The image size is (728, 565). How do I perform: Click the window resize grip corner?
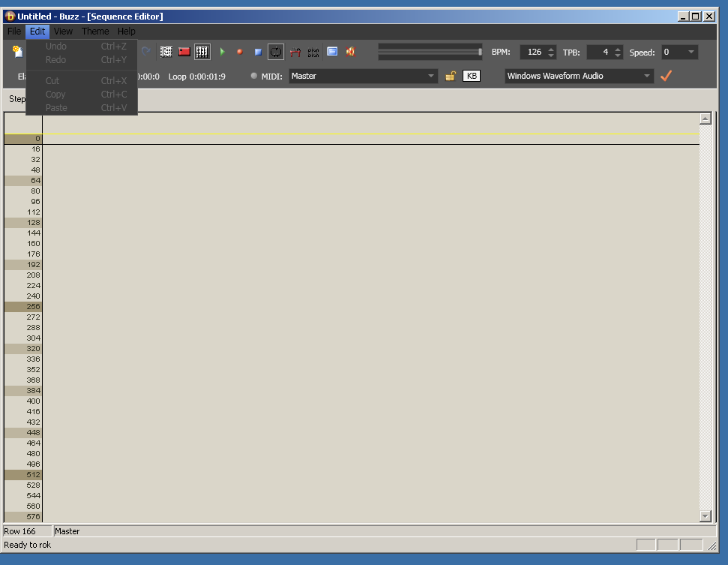pos(712,546)
